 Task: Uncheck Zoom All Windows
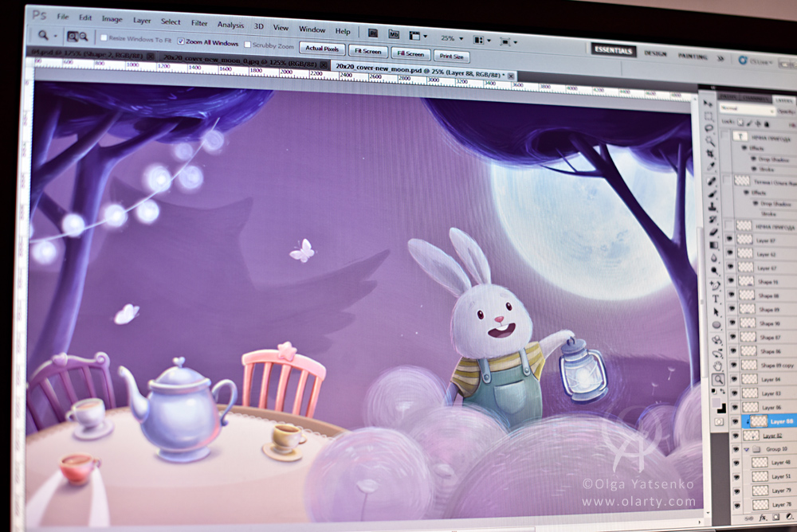point(180,41)
